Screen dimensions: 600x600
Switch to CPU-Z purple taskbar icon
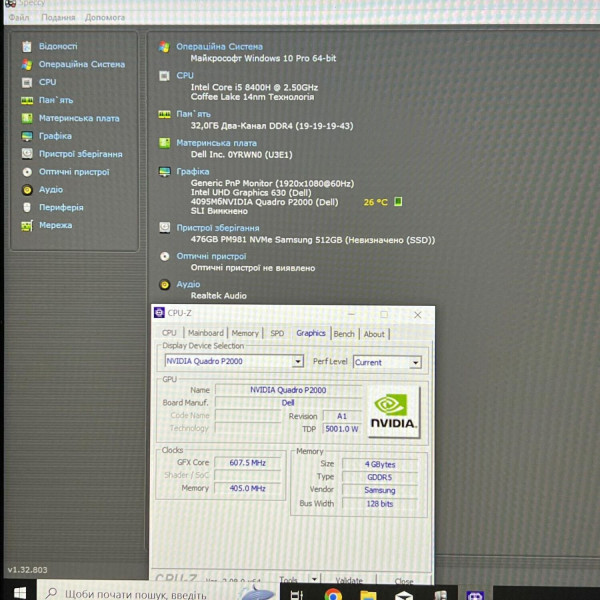tap(475, 595)
